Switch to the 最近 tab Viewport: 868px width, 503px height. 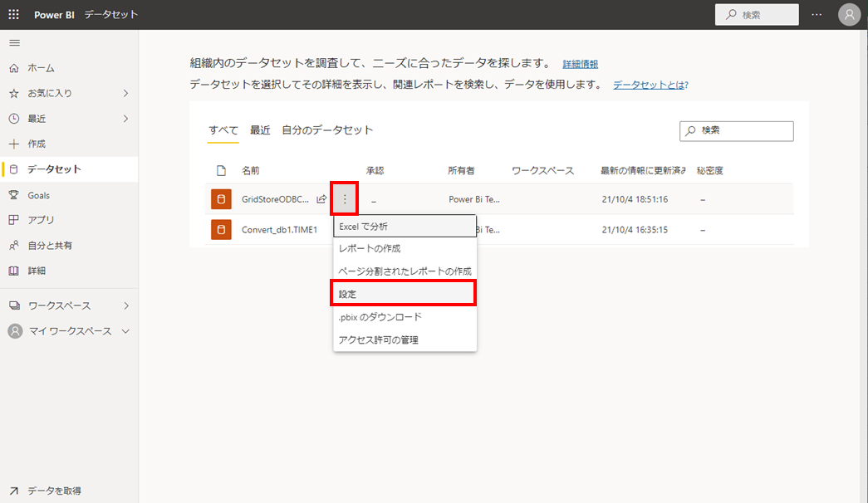[x=260, y=130]
